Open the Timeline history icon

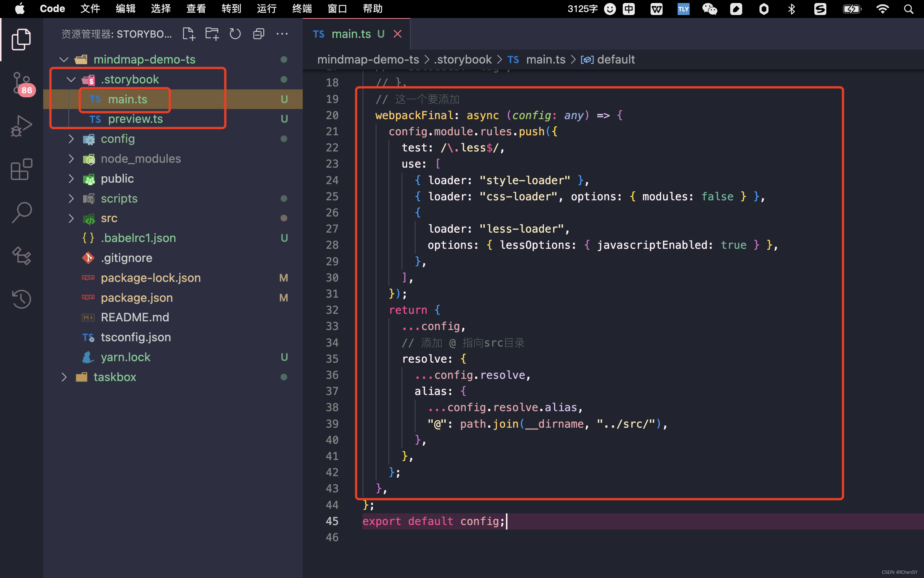(22, 299)
